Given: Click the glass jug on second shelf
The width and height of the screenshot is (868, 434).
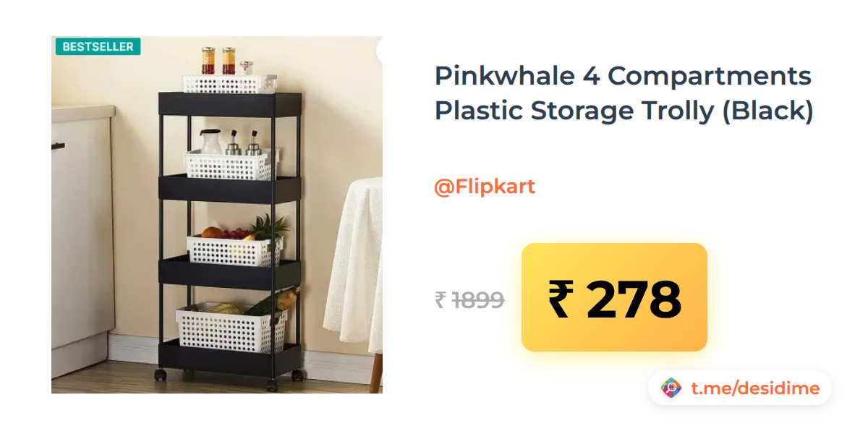Looking at the screenshot, I should click(211, 142).
